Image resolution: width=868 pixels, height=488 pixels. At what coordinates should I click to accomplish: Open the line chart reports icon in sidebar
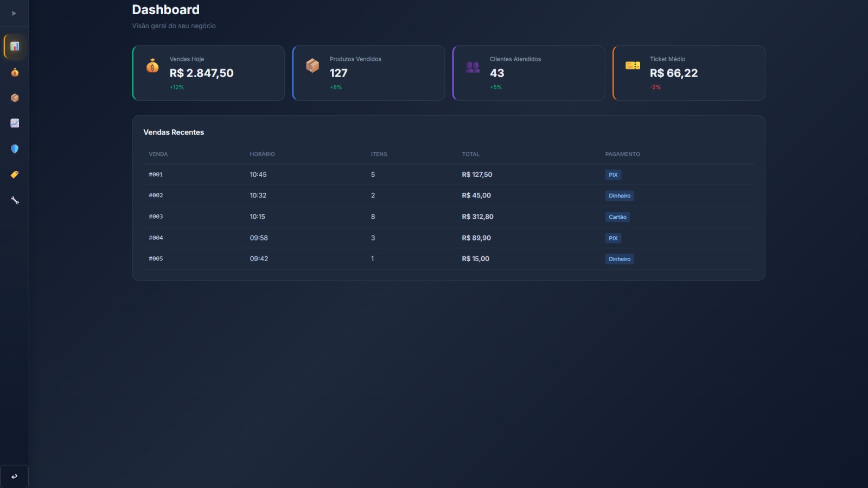[x=15, y=123]
